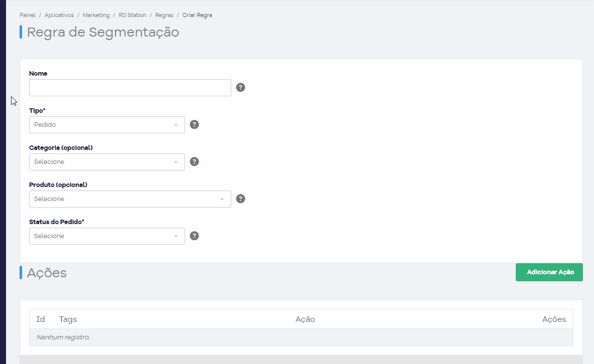594x364 pixels.
Task: Click the help icon next to Tipo dropdown
Action: coord(194,125)
